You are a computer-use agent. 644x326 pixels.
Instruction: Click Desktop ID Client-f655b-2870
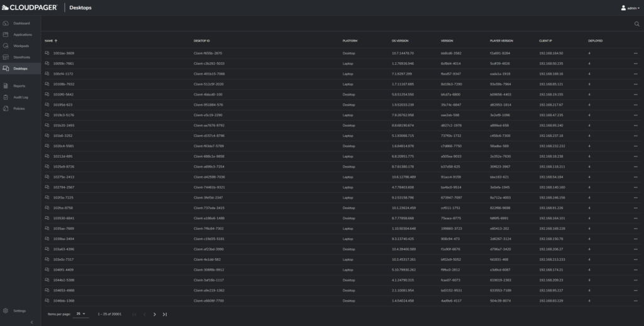point(208,53)
